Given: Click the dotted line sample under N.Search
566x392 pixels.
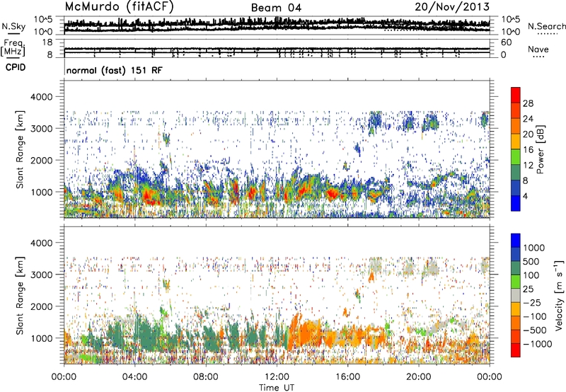Looking at the screenshot, I should [x=547, y=34].
